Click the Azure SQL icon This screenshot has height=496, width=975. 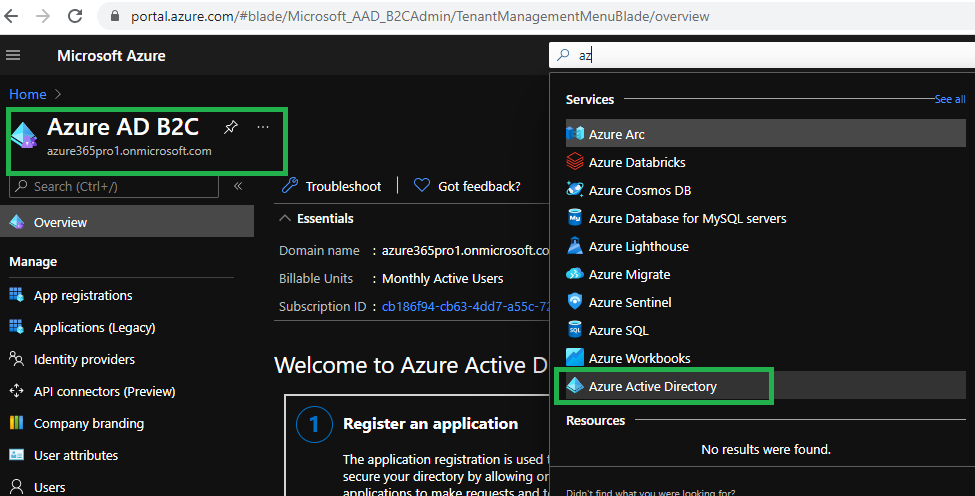point(575,329)
